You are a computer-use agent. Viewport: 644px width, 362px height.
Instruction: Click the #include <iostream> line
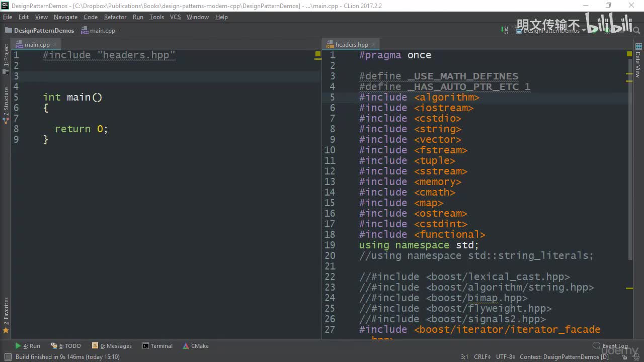point(416,108)
